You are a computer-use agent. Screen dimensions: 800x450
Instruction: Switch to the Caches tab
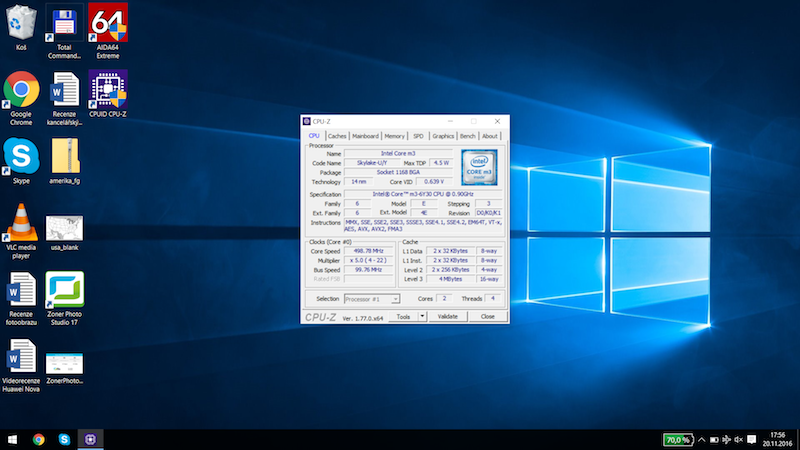pos(337,136)
